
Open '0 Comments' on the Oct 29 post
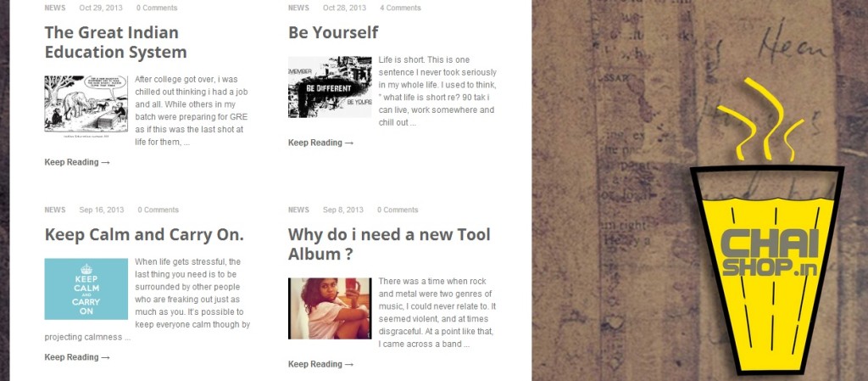coord(157,8)
